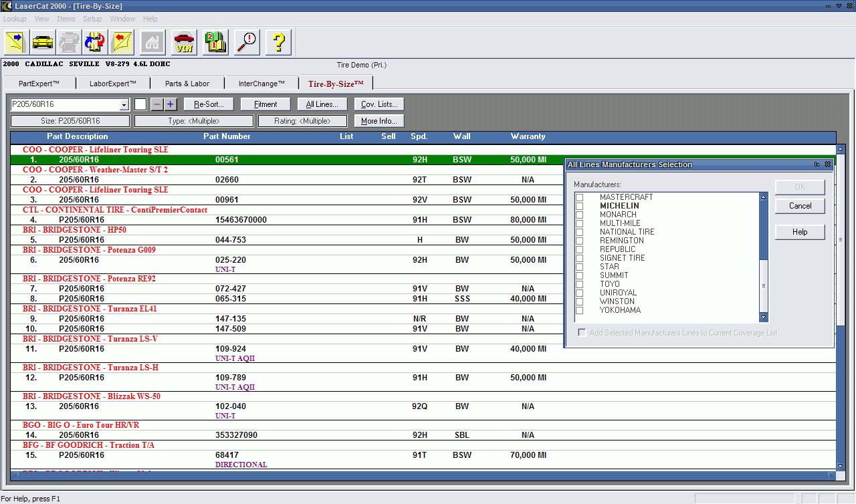
Task: Click the P205/60R16 size input field
Action: point(65,105)
